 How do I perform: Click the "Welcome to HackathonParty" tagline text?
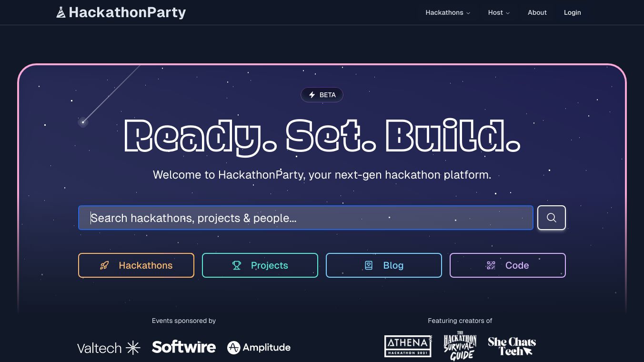coord(322,175)
